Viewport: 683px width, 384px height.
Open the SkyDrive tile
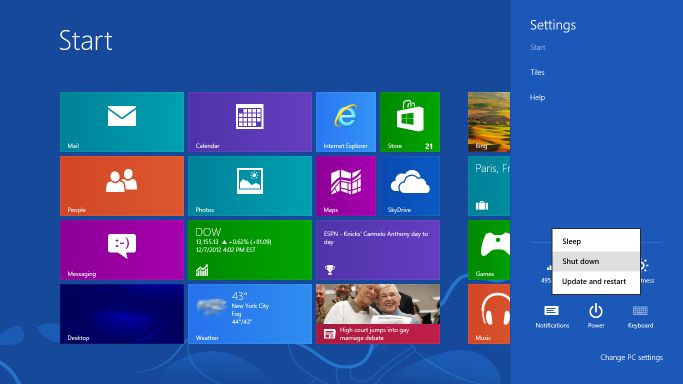410,186
